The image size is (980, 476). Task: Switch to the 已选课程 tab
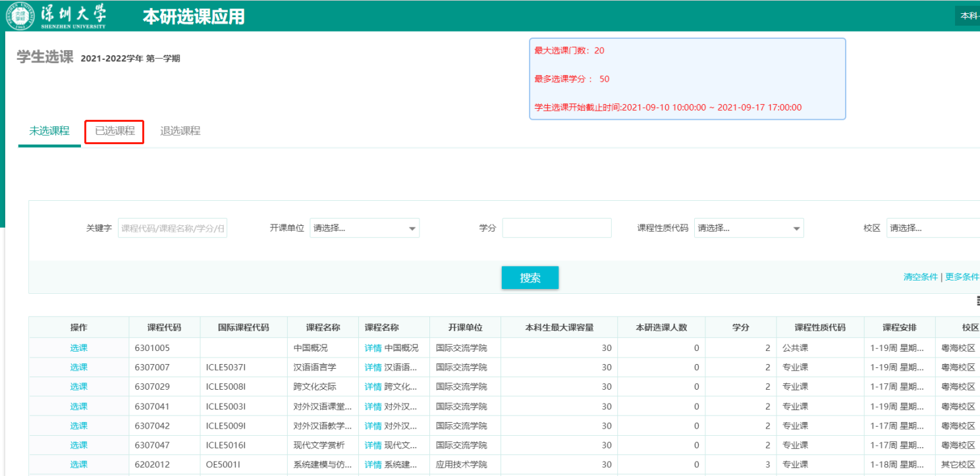click(x=115, y=131)
